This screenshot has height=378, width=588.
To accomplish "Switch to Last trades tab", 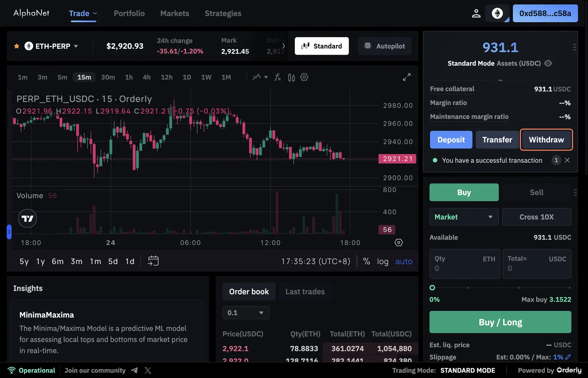I will pyautogui.click(x=305, y=292).
